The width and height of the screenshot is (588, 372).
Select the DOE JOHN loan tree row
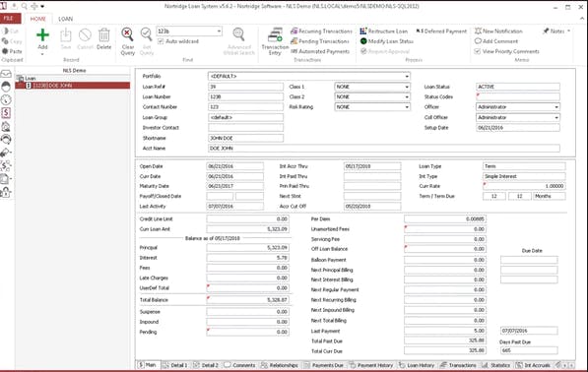tap(72, 86)
